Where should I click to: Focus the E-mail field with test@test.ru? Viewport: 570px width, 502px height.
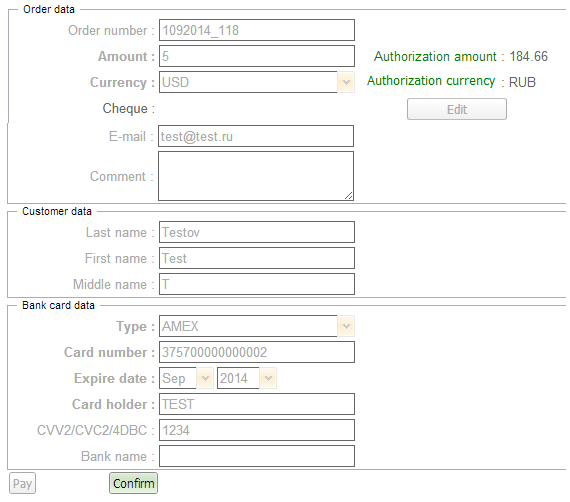coord(256,136)
